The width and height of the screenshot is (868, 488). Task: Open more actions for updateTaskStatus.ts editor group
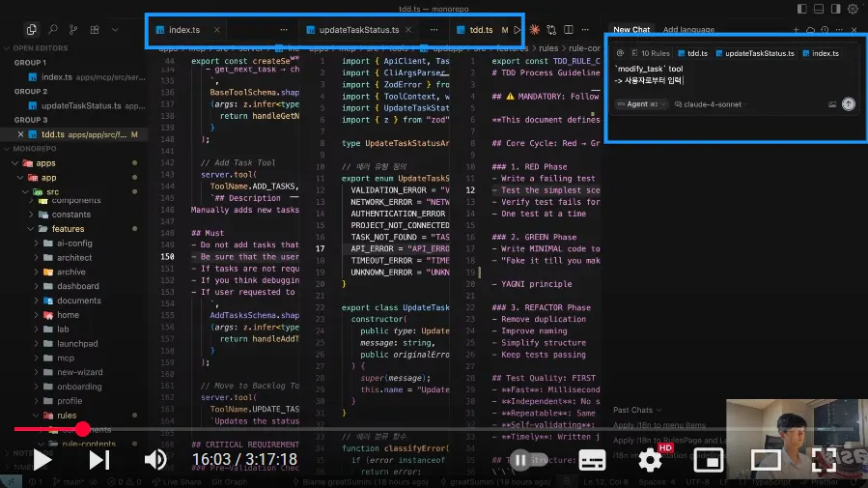click(434, 30)
